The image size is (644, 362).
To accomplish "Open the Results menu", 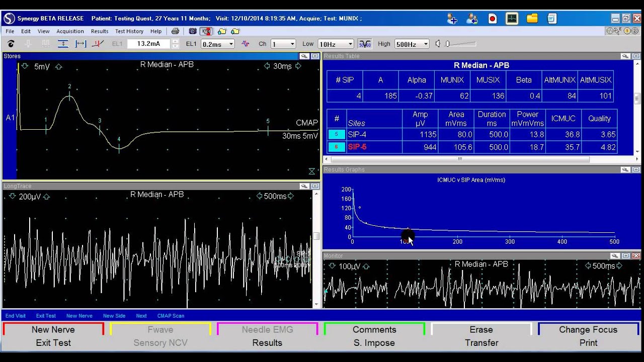I will point(100,31).
